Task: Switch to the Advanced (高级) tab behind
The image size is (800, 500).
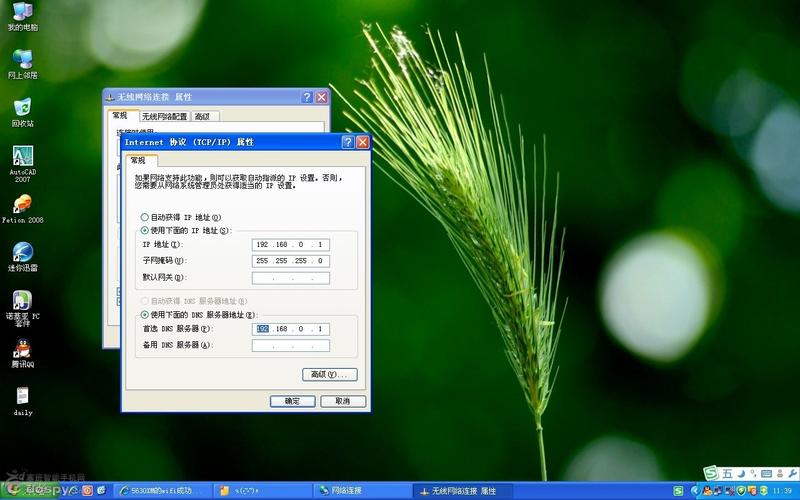Action: pyautogui.click(x=205, y=116)
